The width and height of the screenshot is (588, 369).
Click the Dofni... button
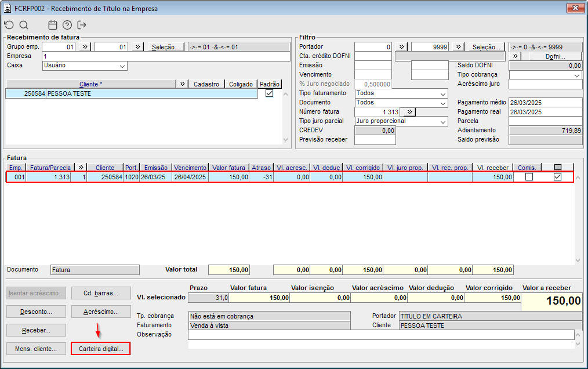point(554,56)
